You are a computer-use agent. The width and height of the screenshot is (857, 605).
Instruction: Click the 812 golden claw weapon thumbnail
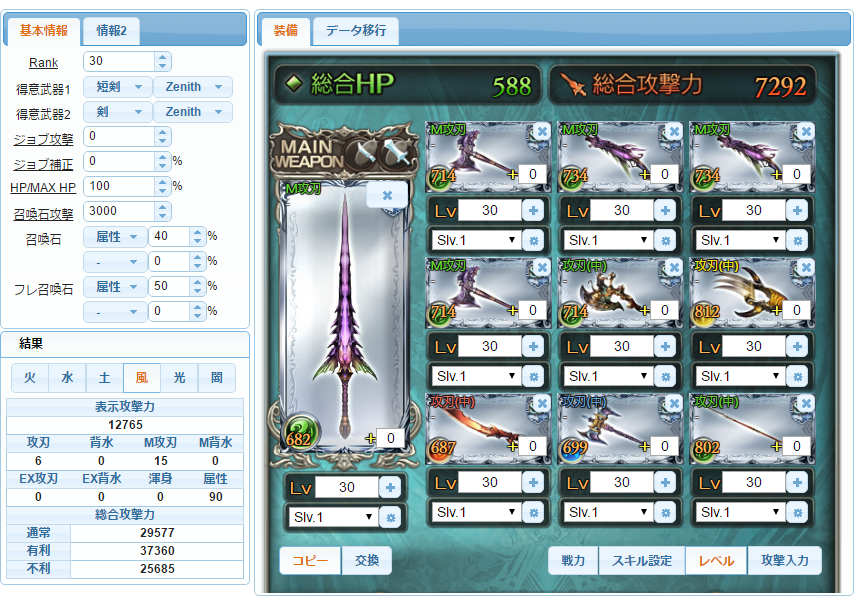click(x=752, y=293)
